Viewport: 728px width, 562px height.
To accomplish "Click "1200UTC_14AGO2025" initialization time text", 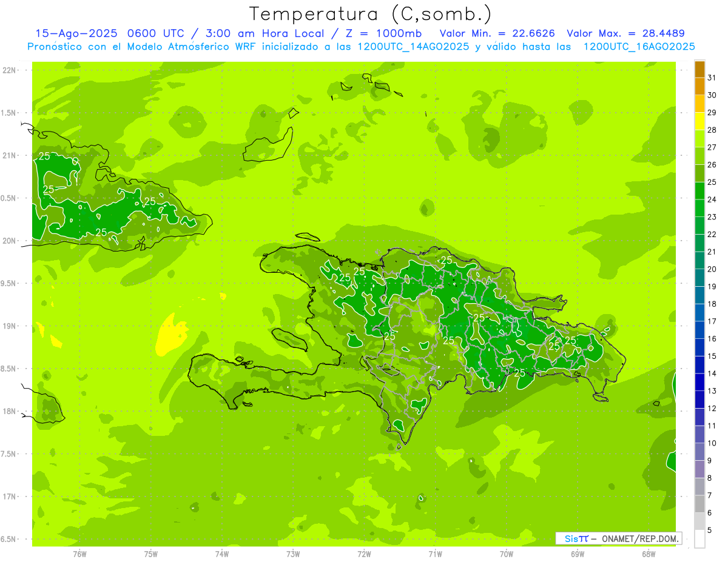I will tap(413, 47).
